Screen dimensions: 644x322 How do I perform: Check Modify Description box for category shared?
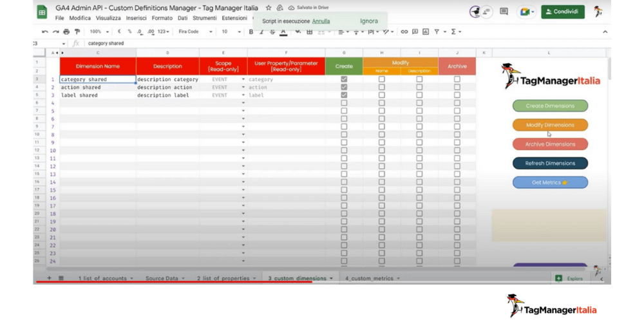419,79
